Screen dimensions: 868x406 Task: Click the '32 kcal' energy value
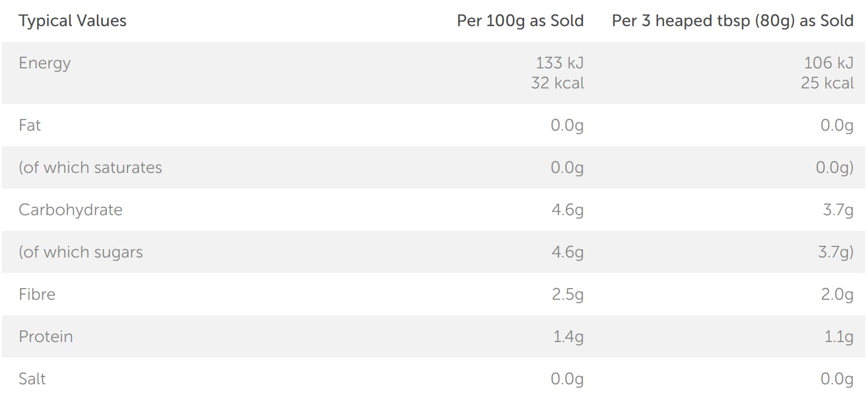557,83
